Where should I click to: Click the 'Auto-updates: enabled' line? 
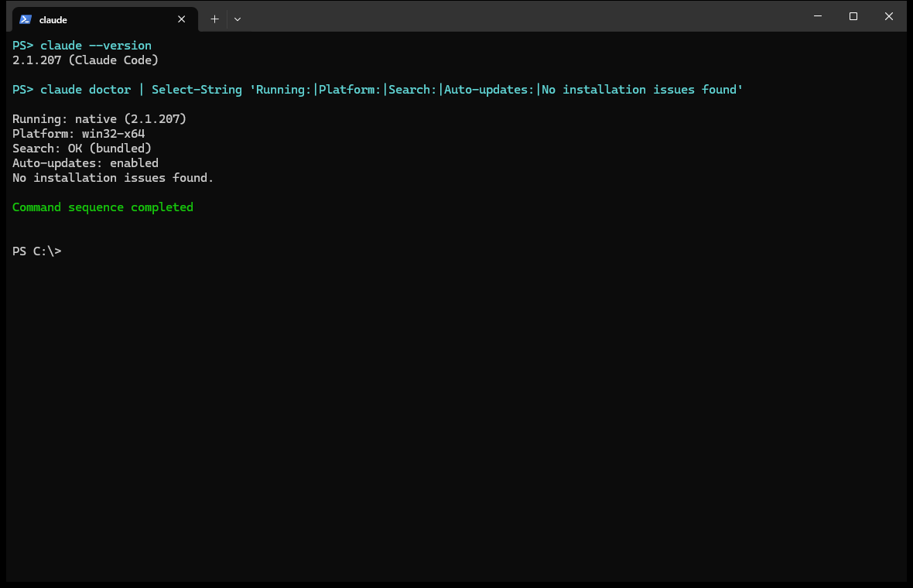click(x=85, y=163)
